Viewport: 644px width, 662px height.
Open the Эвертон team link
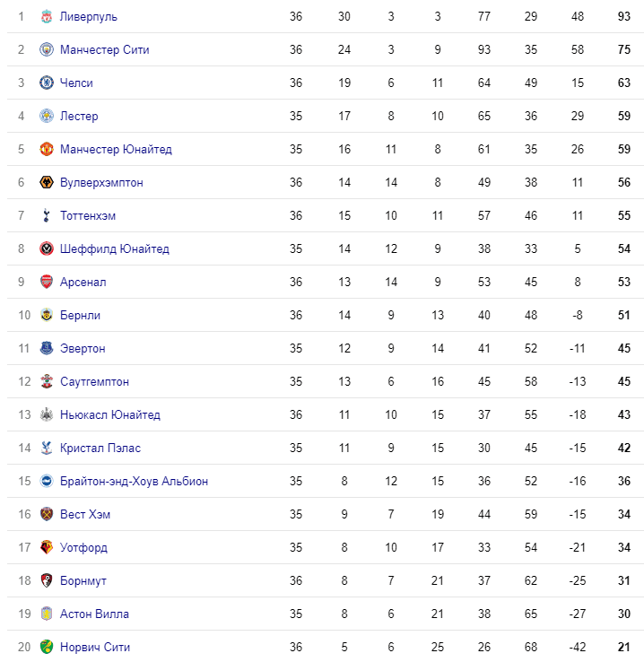coord(83,348)
